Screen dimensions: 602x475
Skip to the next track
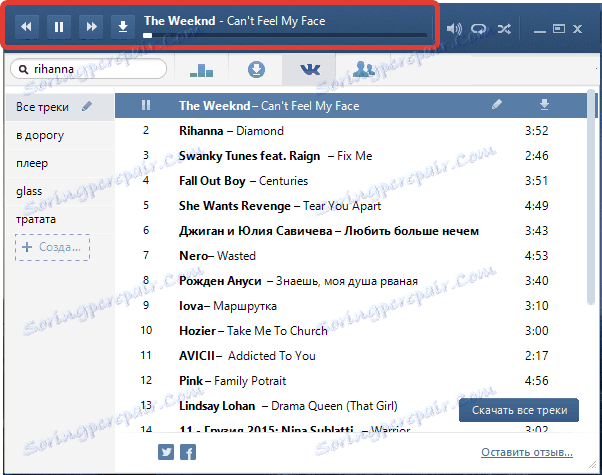pyautogui.click(x=91, y=27)
